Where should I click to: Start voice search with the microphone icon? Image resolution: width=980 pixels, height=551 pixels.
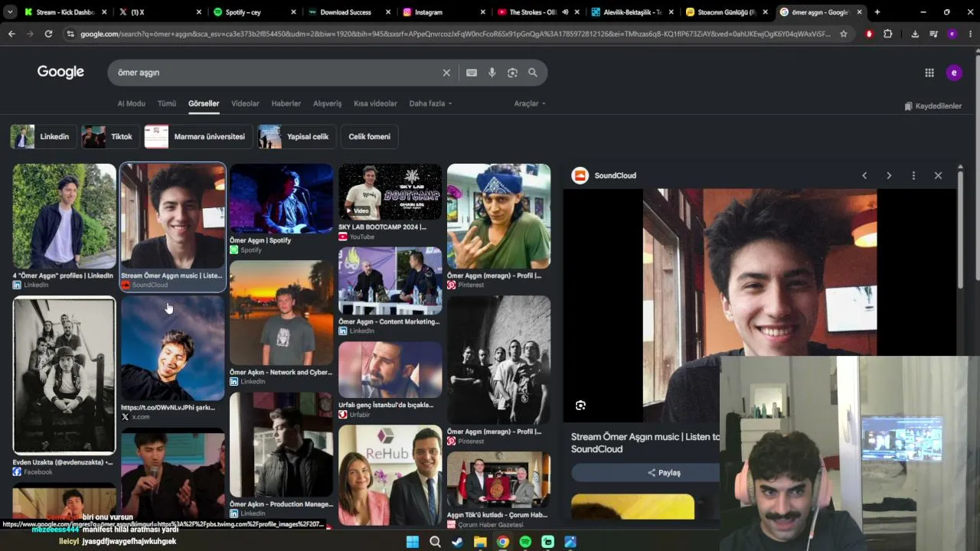(x=492, y=73)
